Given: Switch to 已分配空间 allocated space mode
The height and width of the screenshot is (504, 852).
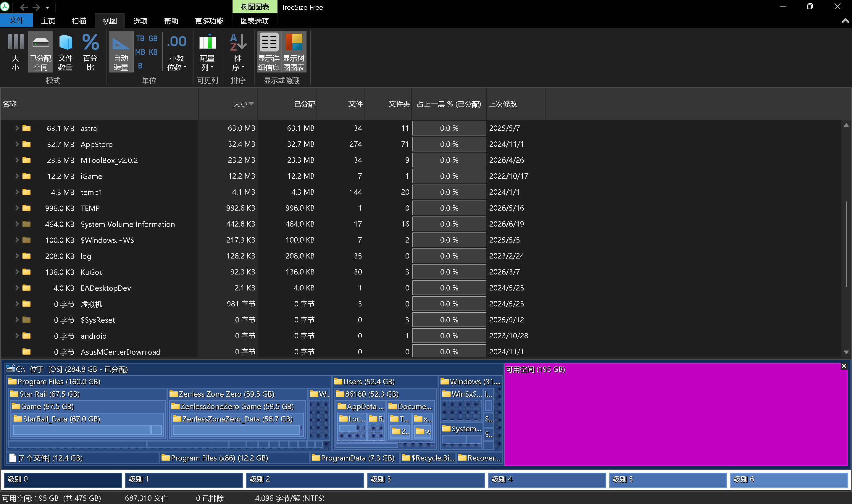Looking at the screenshot, I should [x=41, y=52].
